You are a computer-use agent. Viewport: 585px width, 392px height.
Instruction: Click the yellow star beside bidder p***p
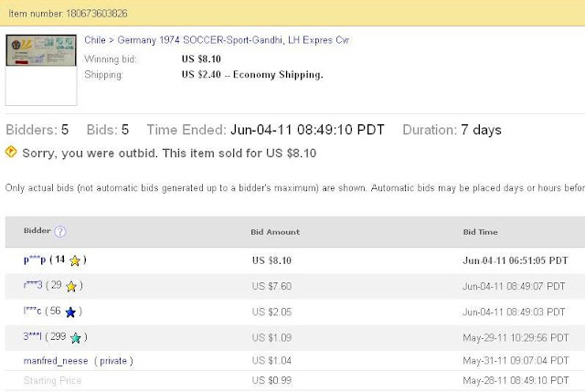click(75, 260)
